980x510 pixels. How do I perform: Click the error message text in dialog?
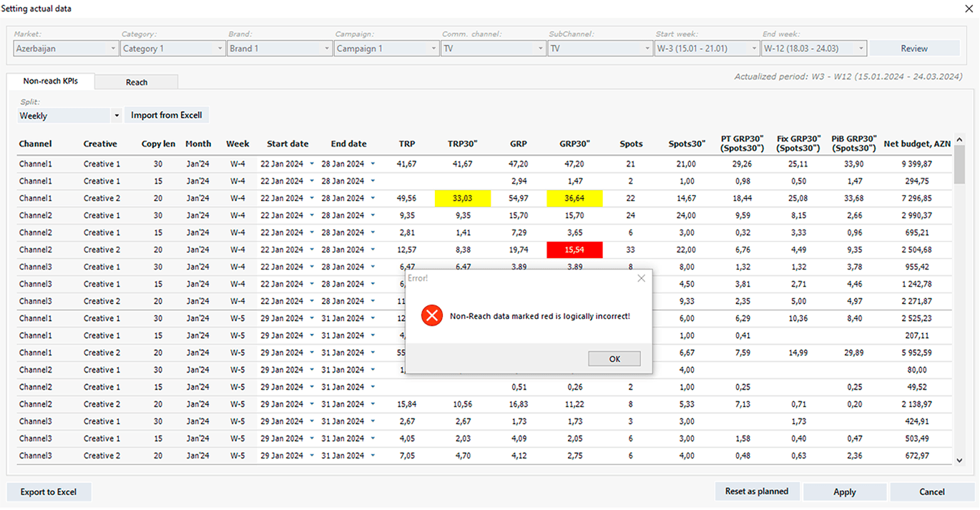click(x=540, y=315)
